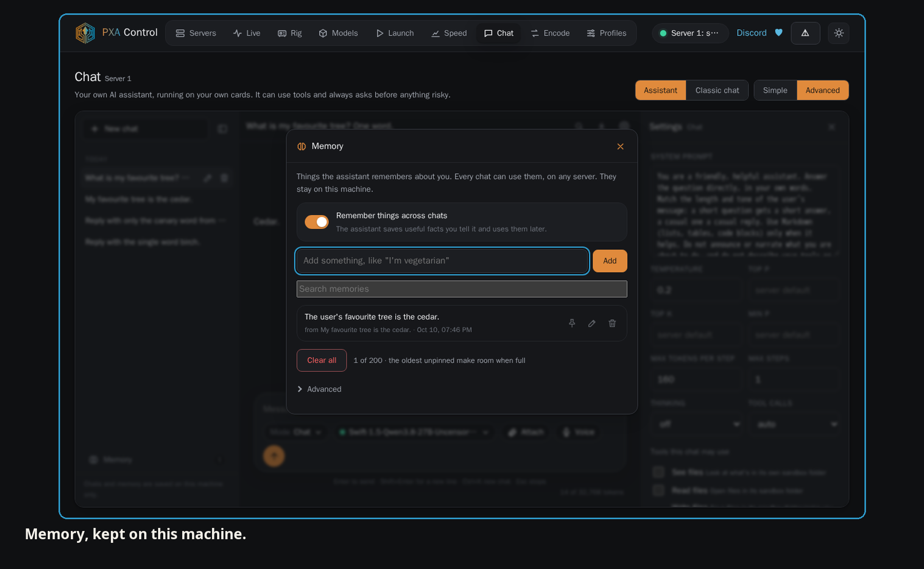Open the Servers page
The width and height of the screenshot is (924, 569).
196,33
